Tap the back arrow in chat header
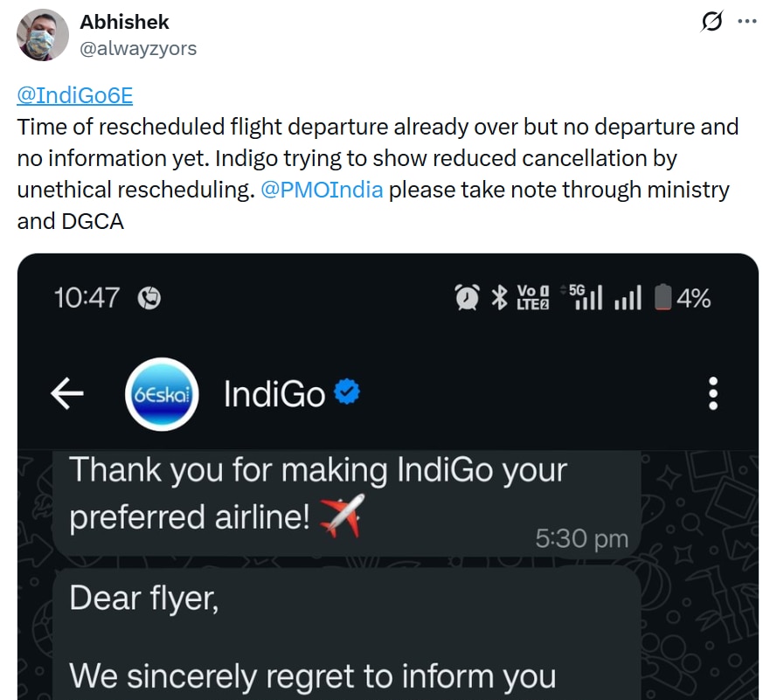The width and height of the screenshot is (763, 700). click(x=67, y=395)
